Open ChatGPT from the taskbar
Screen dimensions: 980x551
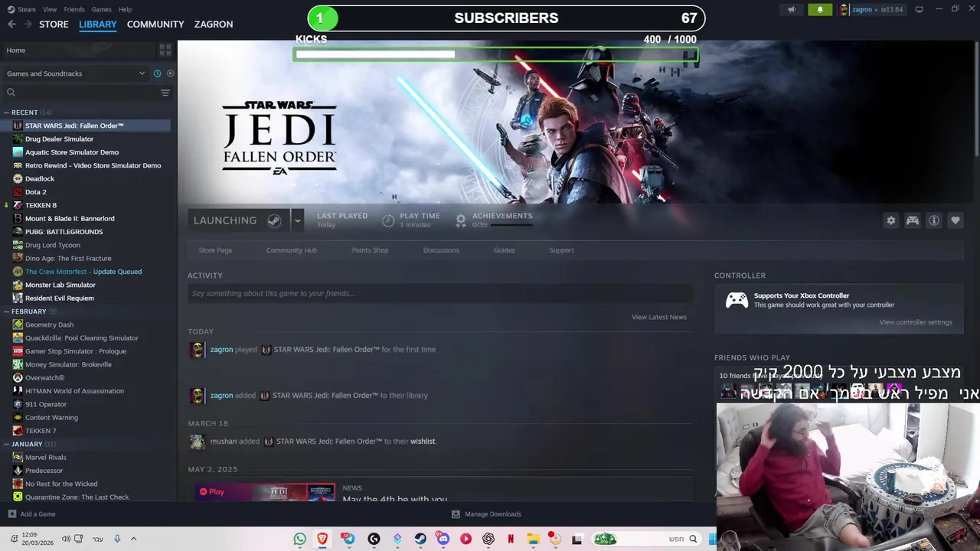(x=488, y=539)
